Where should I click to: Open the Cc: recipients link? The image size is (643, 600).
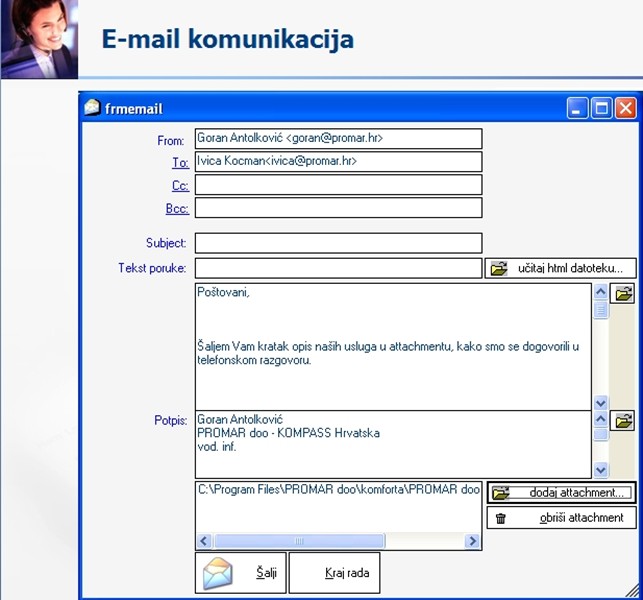coord(180,185)
